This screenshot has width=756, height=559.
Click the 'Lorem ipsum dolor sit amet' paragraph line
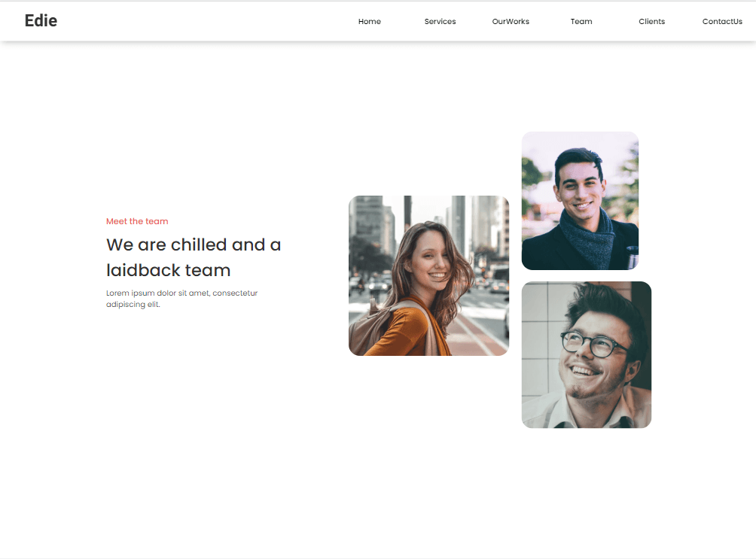181,293
